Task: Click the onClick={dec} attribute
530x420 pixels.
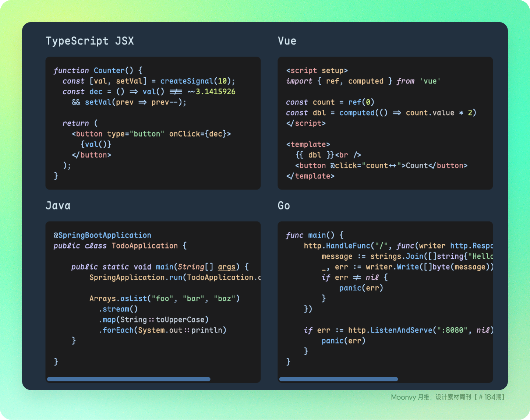Action: click(200, 134)
